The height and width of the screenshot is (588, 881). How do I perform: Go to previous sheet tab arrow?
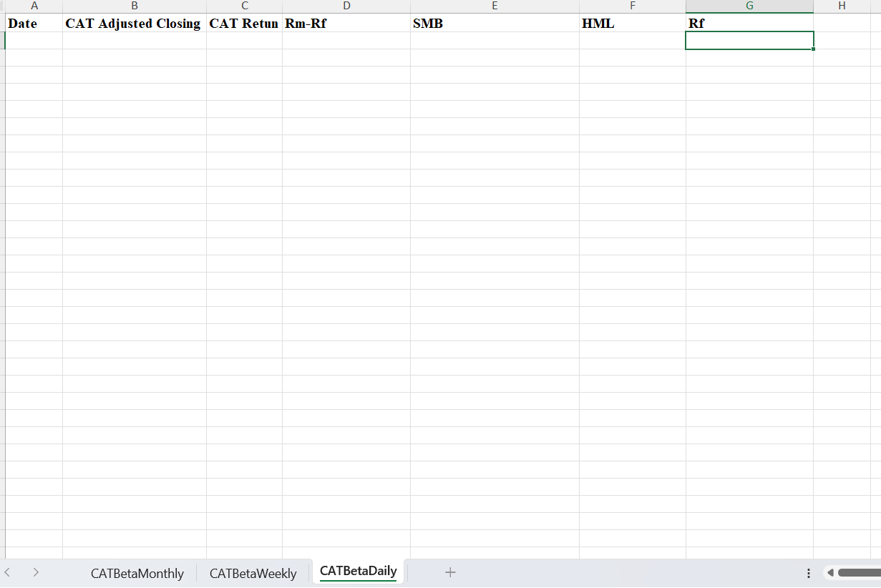8,572
